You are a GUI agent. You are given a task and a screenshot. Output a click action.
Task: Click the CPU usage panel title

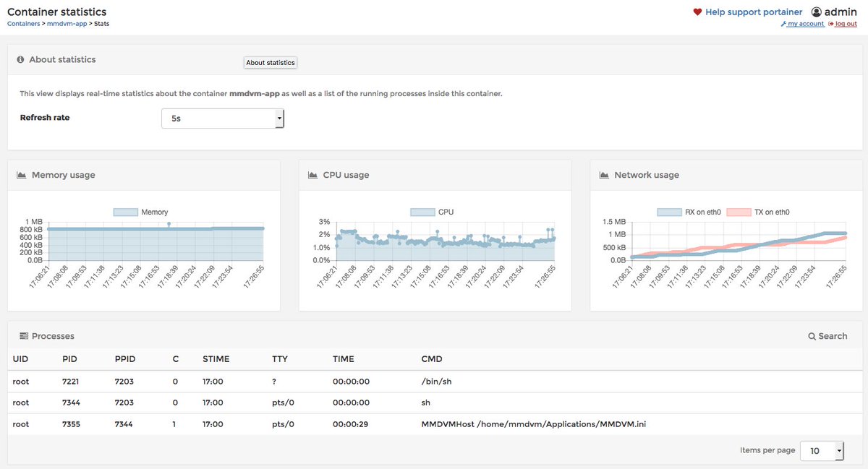pyautogui.click(x=346, y=175)
